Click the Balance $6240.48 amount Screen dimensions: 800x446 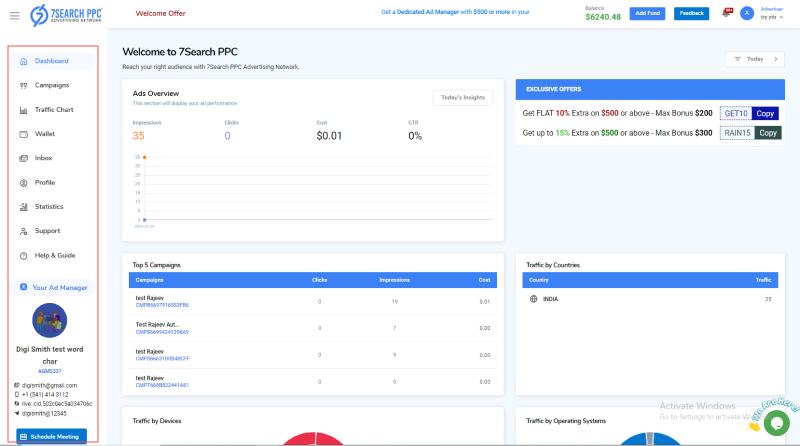603,17
